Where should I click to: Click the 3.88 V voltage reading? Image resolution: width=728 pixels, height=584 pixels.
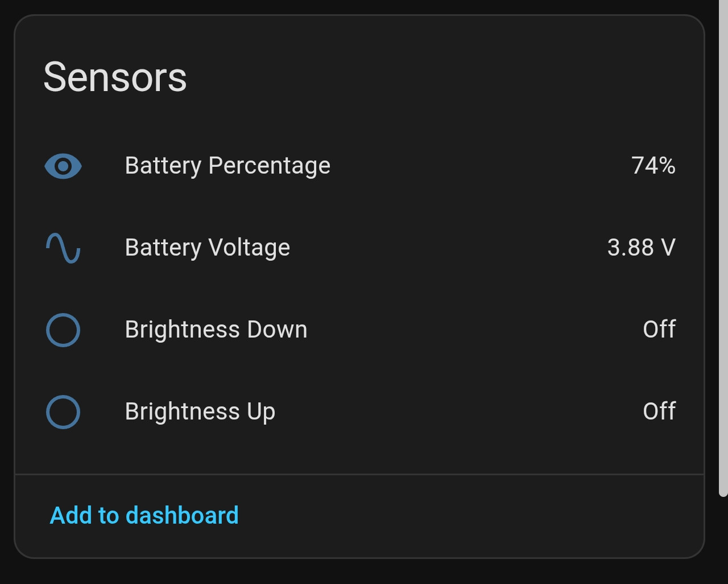(642, 248)
